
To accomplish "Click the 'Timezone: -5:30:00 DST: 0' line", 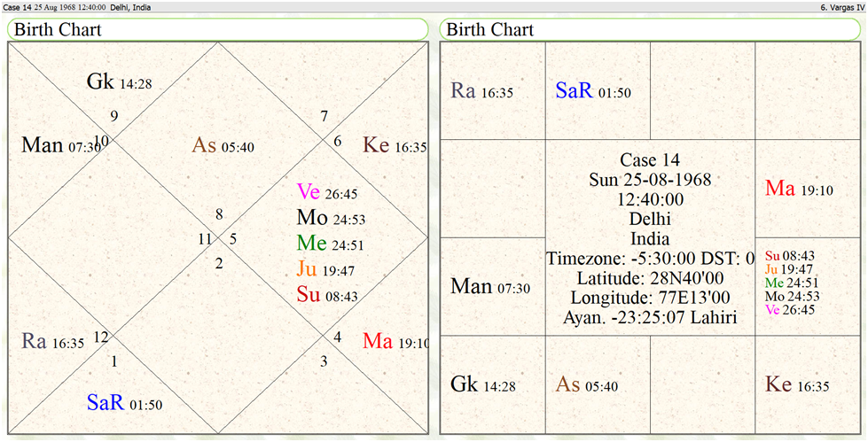I will 650,259.
